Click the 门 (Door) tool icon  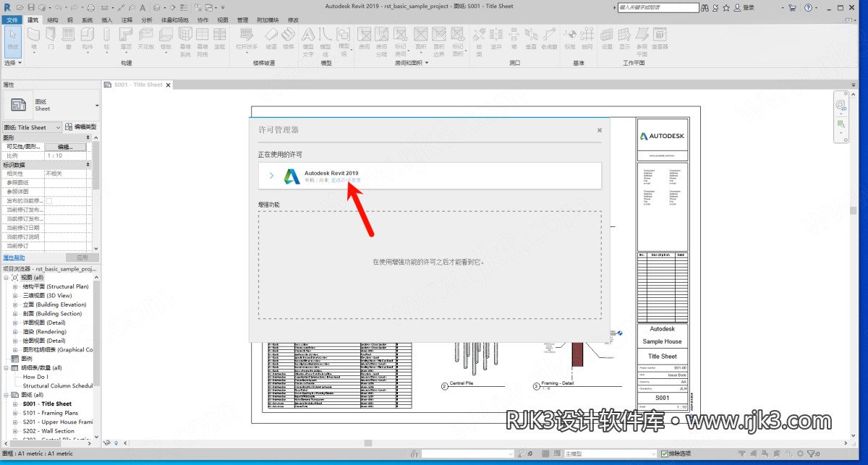click(x=51, y=35)
